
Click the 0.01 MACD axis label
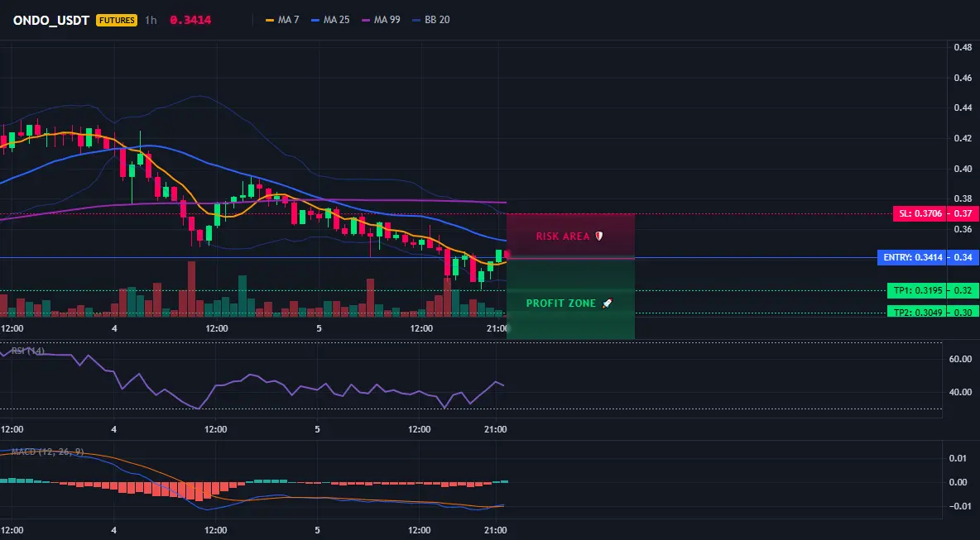[x=958, y=458]
